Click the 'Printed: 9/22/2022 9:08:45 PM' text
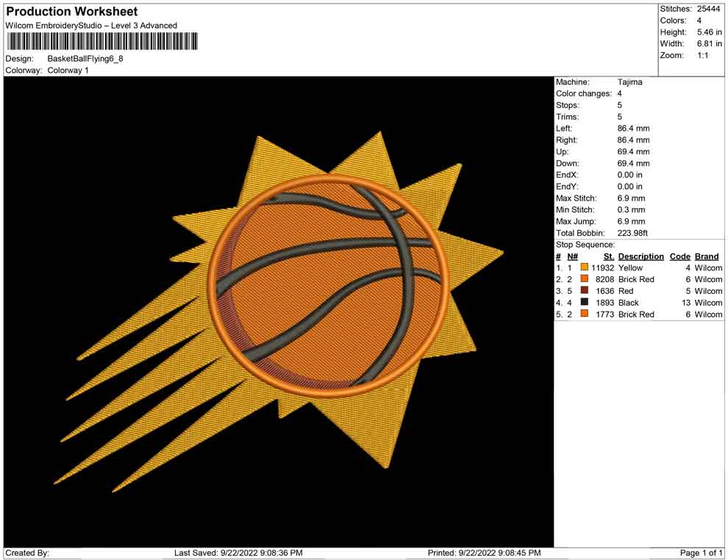 pos(484,553)
